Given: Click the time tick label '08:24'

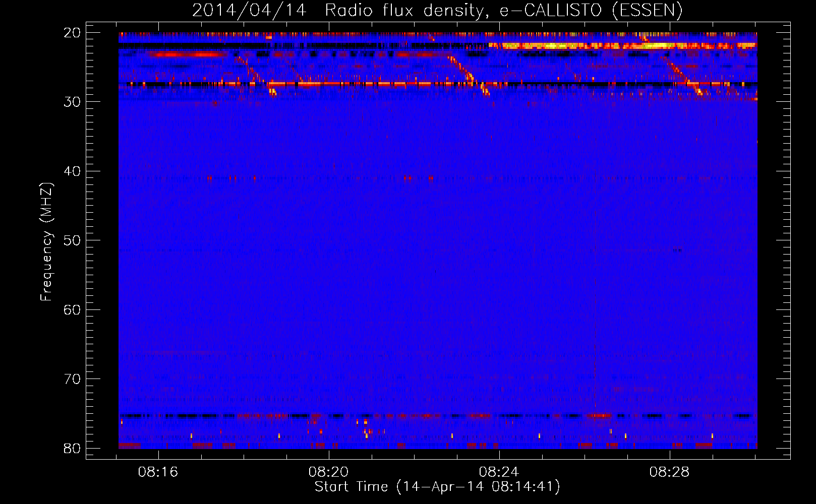Looking at the screenshot, I should 499,472.
